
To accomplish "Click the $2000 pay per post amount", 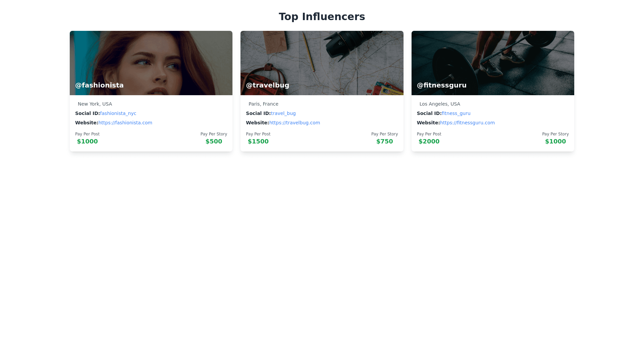I will (429, 141).
